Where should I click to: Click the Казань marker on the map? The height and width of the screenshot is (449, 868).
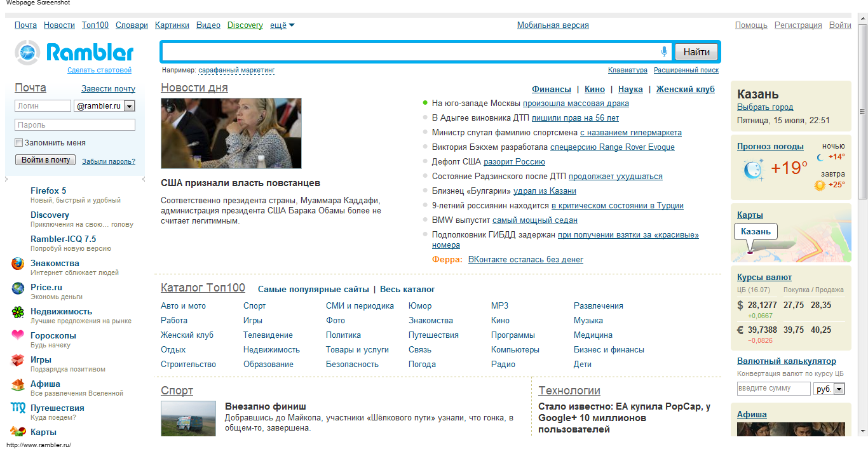pyautogui.click(x=756, y=232)
